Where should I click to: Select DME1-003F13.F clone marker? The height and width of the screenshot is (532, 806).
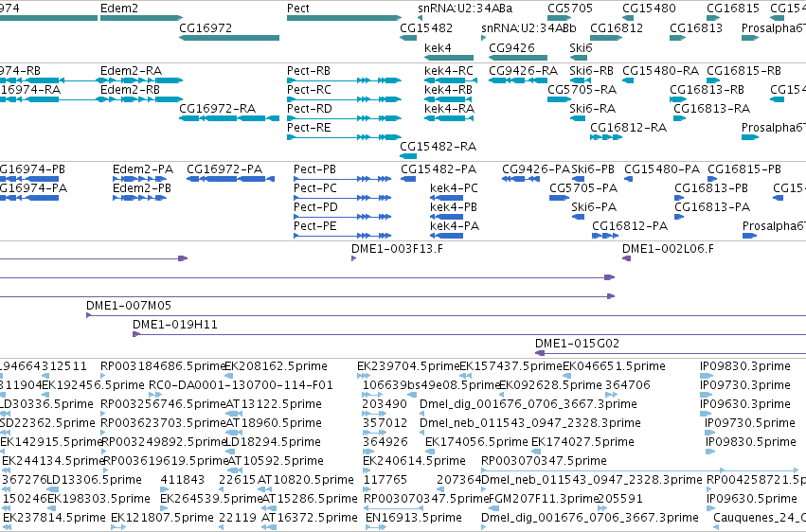pyautogui.click(x=353, y=258)
